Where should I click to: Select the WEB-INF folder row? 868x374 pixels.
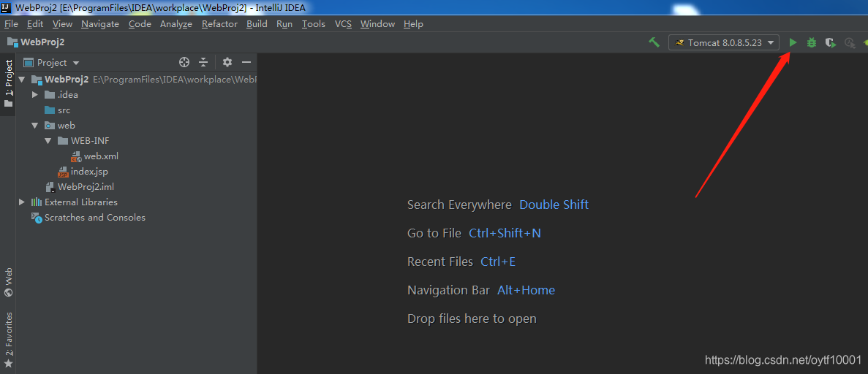coord(136,140)
